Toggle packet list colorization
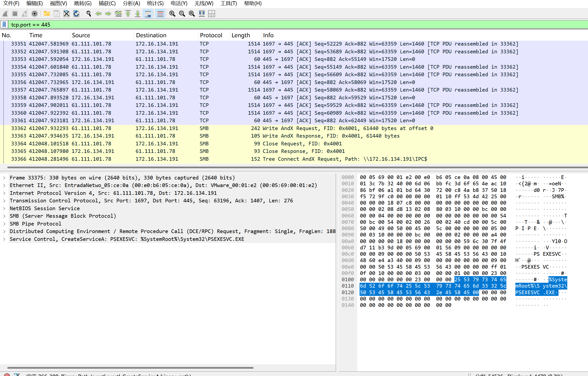The width and height of the screenshot is (588, 376). pos(160,14)
